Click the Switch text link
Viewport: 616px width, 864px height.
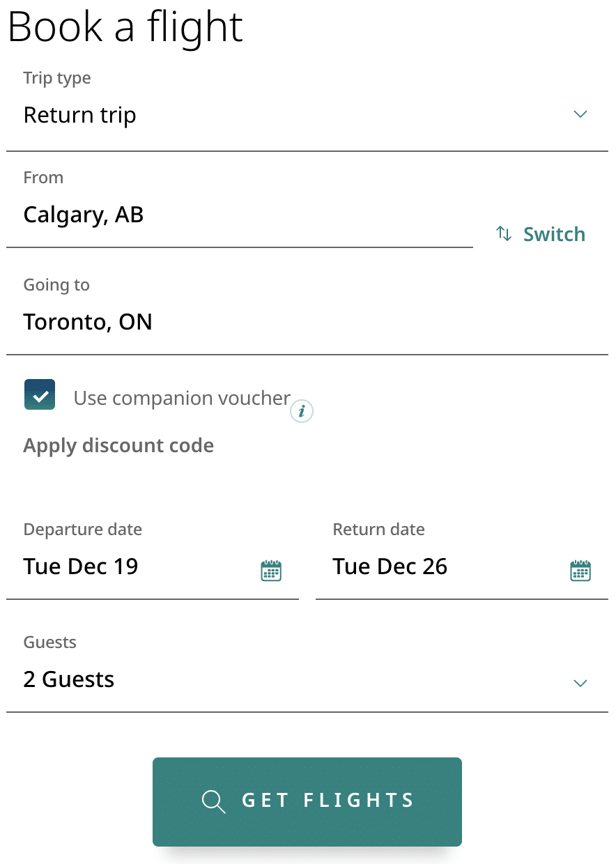point(554,234)
